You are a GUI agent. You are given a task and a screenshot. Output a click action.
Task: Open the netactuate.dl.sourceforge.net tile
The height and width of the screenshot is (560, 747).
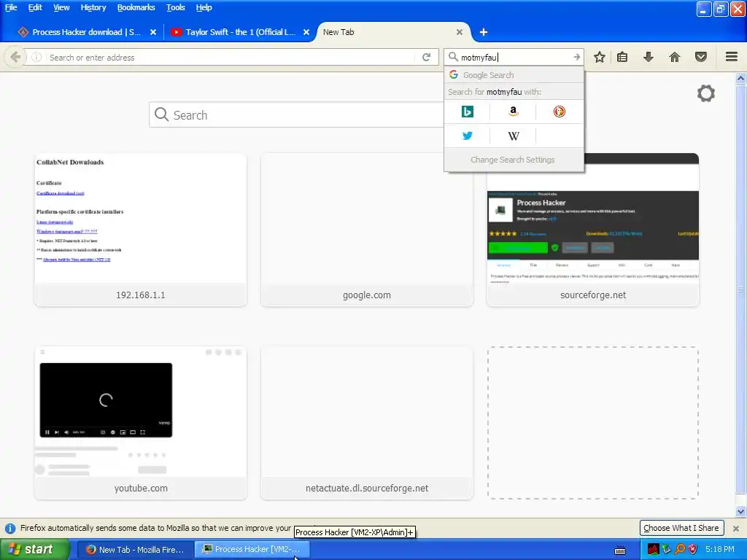click(367, 423)
